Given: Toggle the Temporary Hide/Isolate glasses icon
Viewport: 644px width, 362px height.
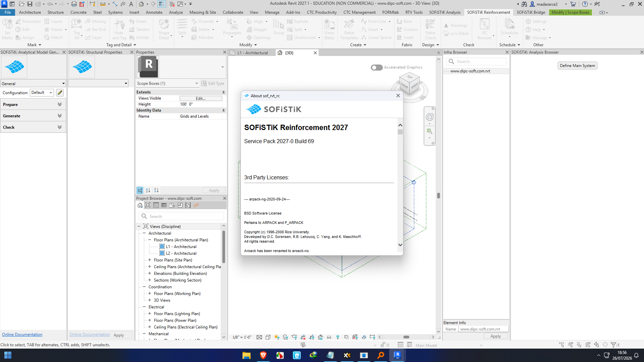Looking at the screenshot, I should click(x=329, y=337).
